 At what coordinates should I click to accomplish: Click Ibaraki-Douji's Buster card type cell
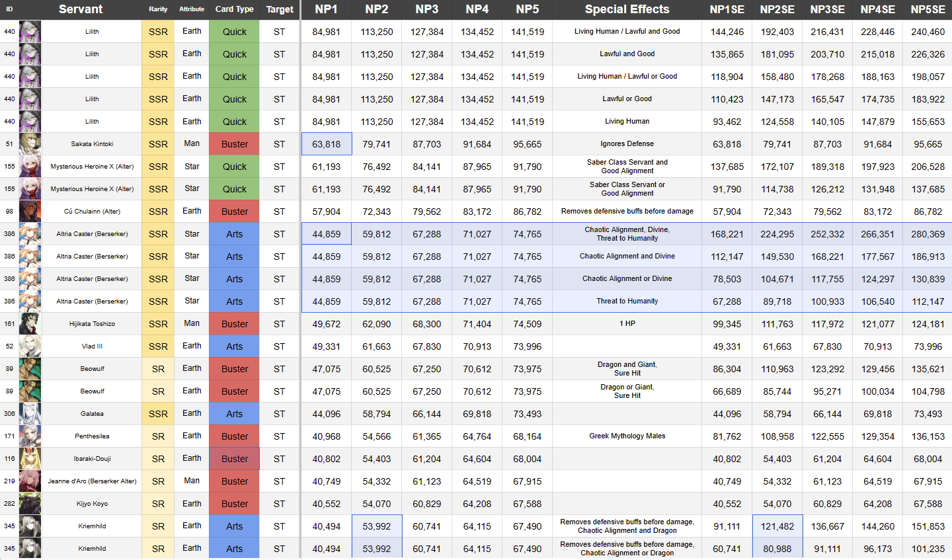point(235,459)
